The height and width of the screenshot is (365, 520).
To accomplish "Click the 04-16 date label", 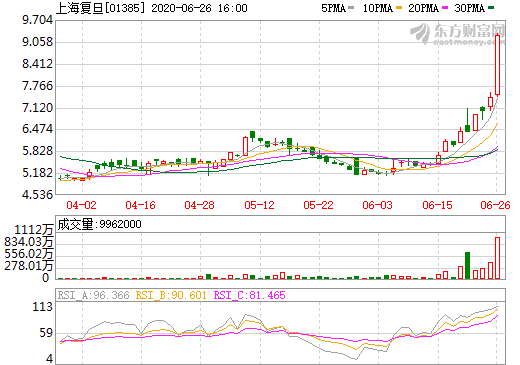I will (140, 205).
